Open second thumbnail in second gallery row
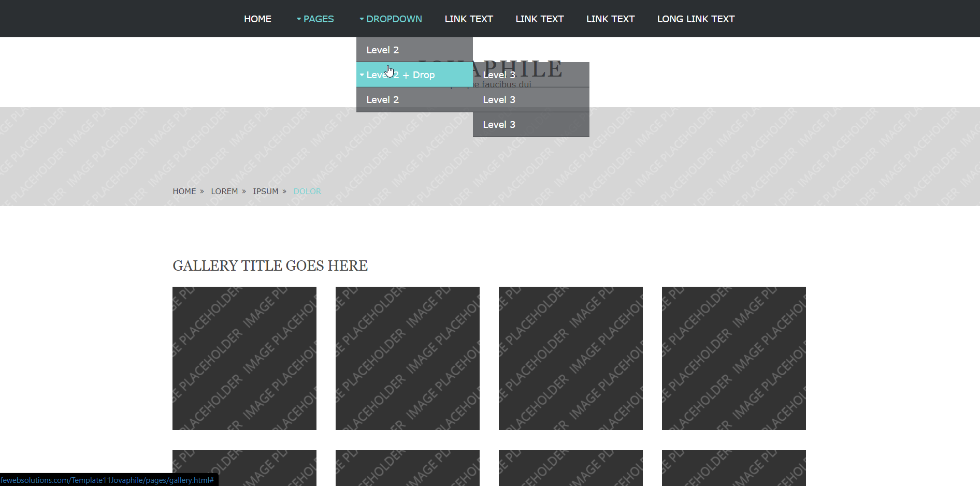The width and height of the screenshot is (980, 486). click(408, 468)
